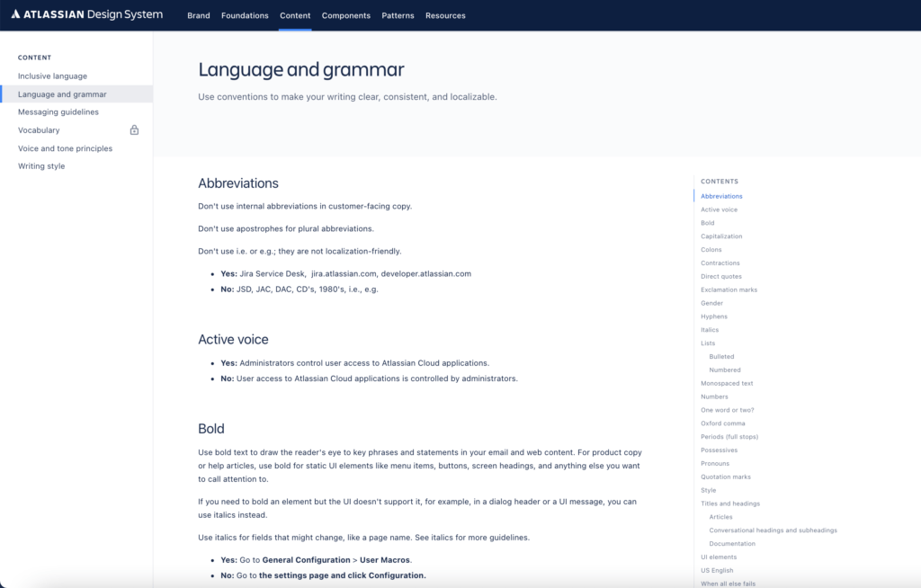Switch to the Foundations section

(245, 15)
